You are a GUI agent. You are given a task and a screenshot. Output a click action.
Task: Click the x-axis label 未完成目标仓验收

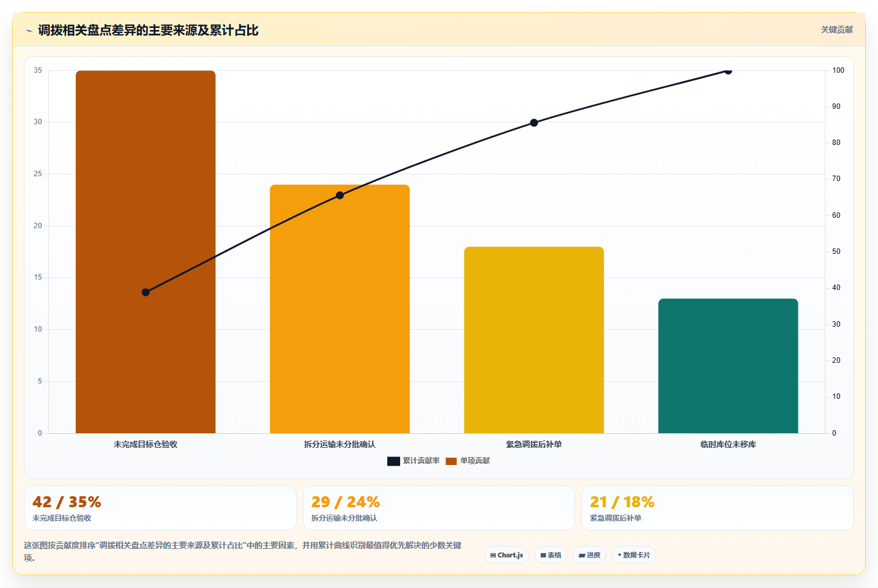[146, 444]
